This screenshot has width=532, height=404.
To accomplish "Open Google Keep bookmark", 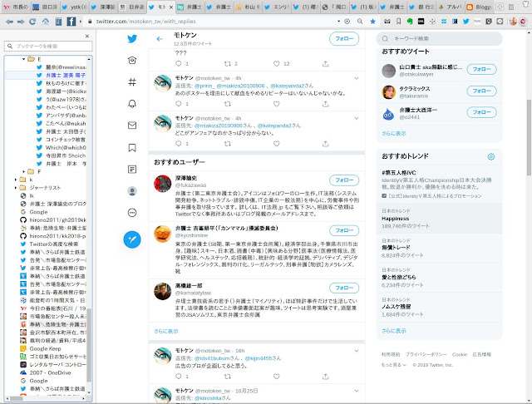I will click(x=45, y=348).
